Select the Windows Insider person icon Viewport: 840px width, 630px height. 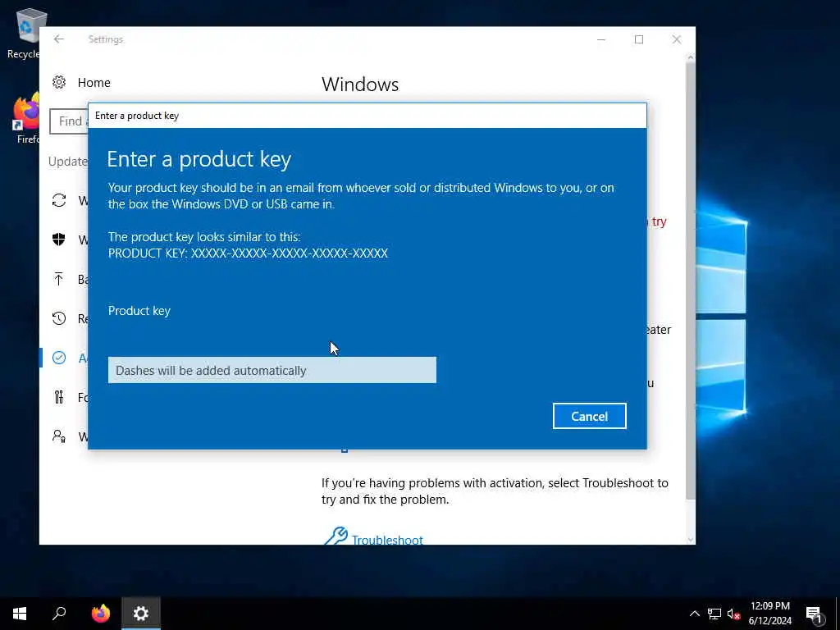tap(59, 436)
